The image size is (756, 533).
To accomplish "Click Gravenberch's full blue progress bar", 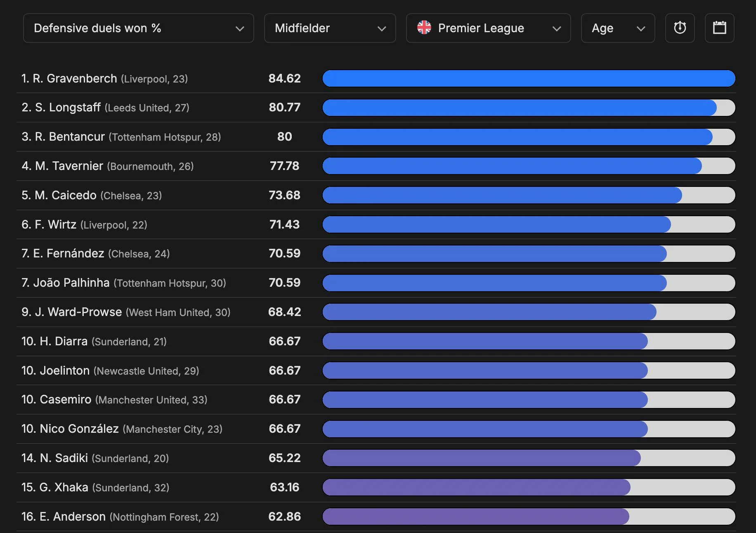I will 529,78.
